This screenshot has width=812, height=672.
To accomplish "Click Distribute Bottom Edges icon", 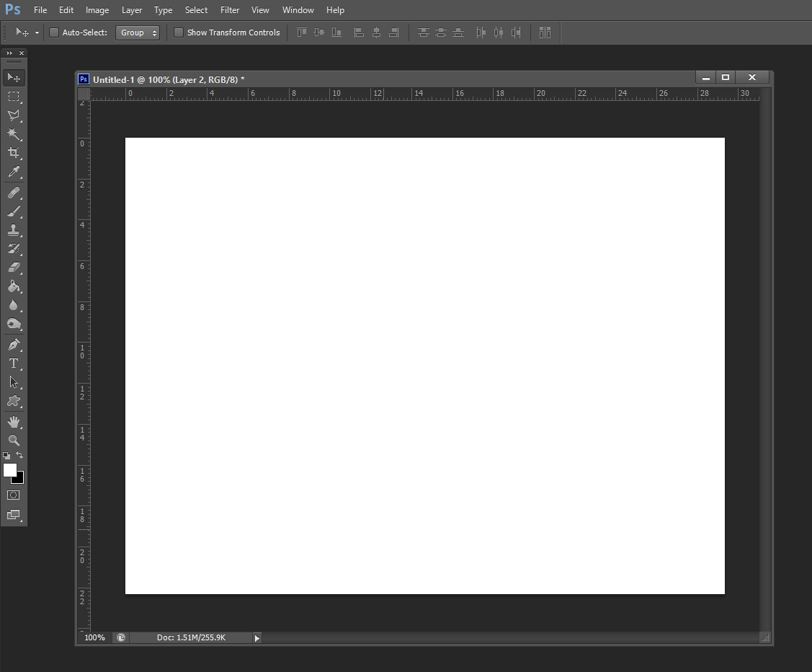I will [458, 32].
